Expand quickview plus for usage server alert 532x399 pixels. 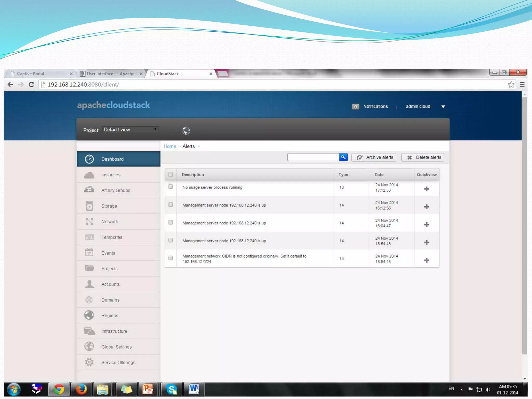point(427,189)
